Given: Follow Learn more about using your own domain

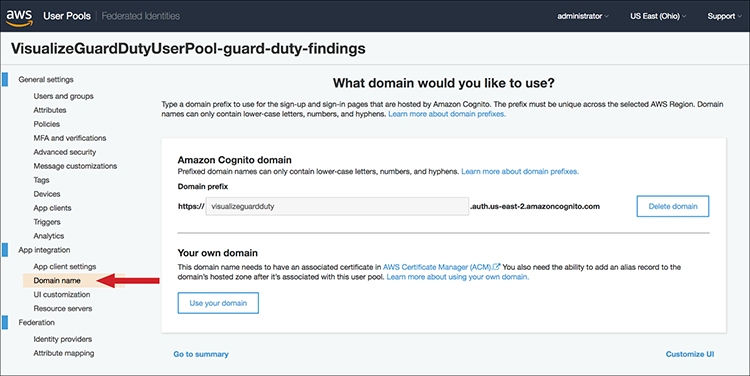Looking at the screenshot, I should [458, 276].
